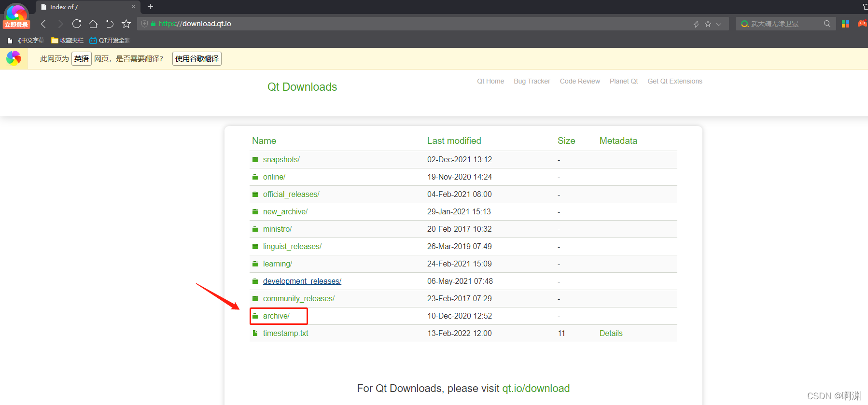Image resolution: width=868 pixels, height=405 pixels.
Task: Click the folder icon beside snapshots/
Action: pos(255,160)
